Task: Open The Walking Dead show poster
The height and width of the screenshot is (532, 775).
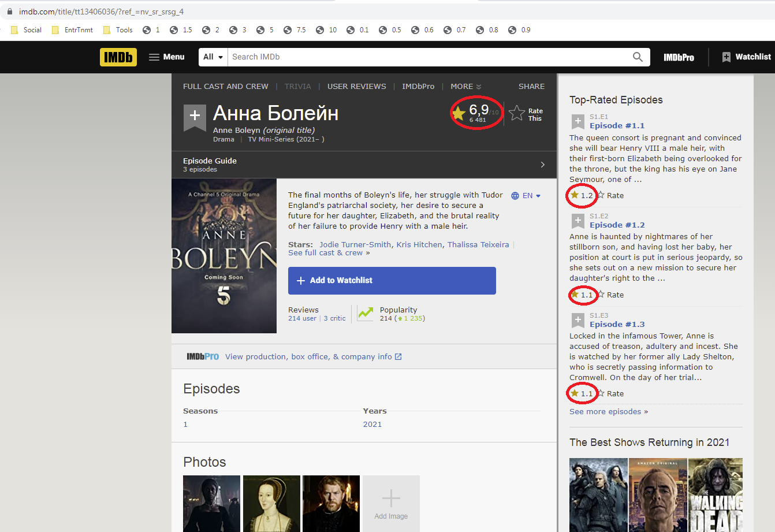Action: click(x=716, y=495)
